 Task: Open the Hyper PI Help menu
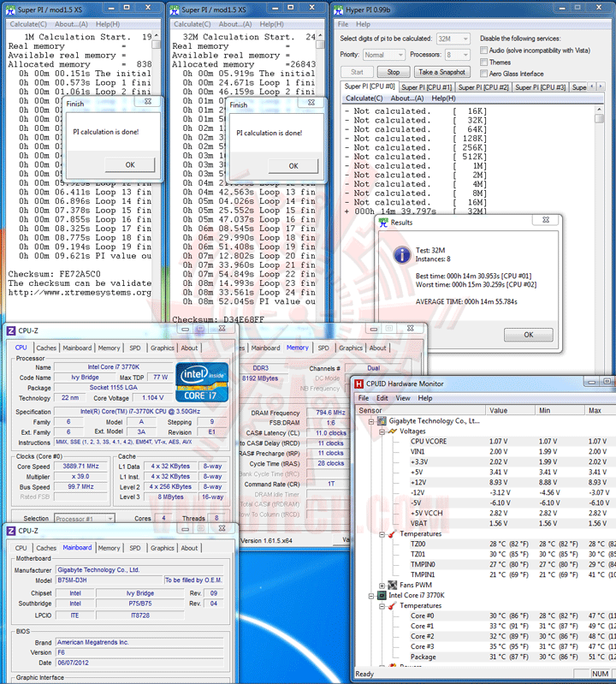point(363,25)
